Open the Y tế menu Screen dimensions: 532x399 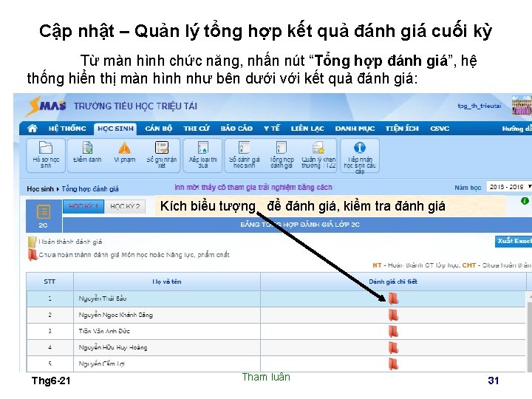[272, 129]
